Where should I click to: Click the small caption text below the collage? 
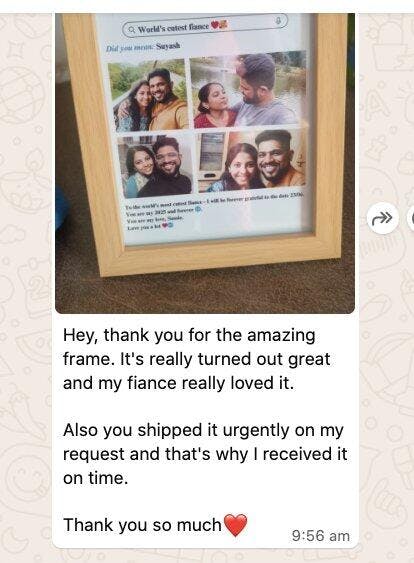tap(214, 210)
